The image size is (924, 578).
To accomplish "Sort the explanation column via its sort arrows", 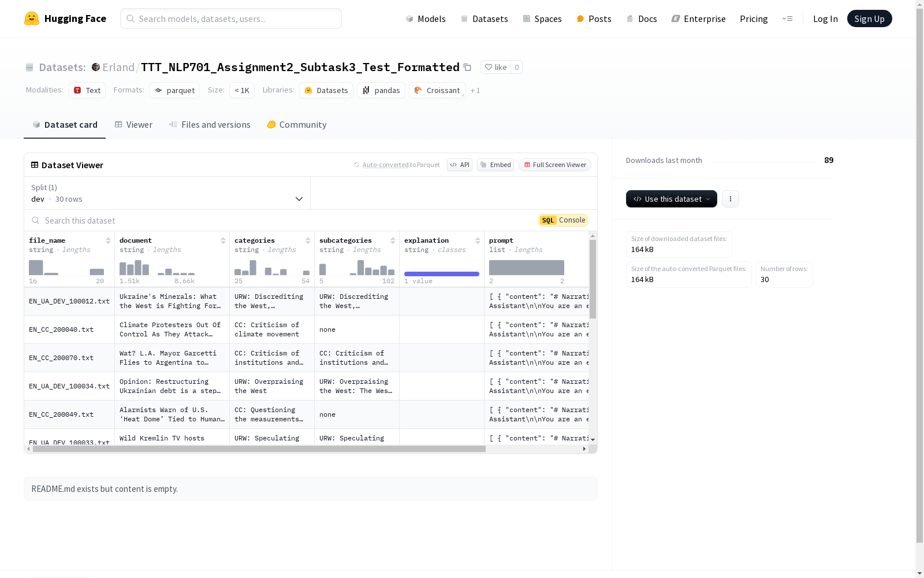I will [478, 240].
